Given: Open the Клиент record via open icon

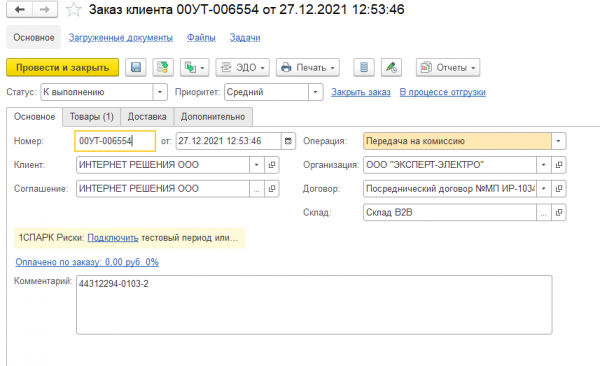Looking at the screenshot, I should (x=272, y=165).
